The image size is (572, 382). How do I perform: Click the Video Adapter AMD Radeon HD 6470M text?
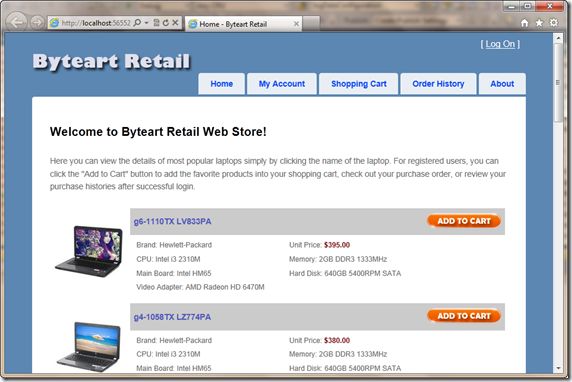pyautogui.click(x=200, y=287)
